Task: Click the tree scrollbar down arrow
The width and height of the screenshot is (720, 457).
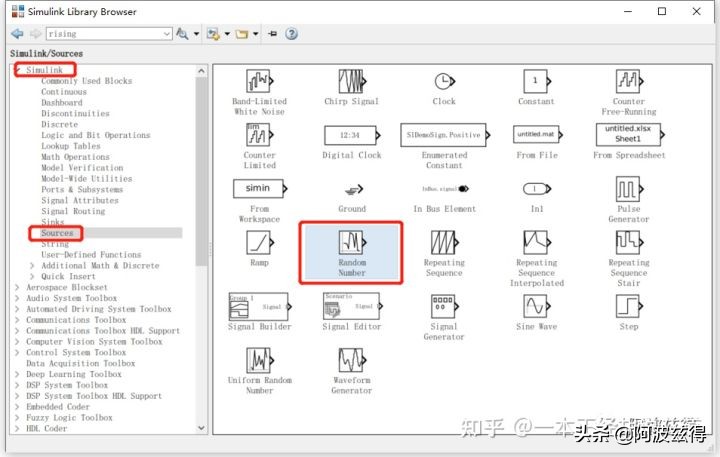Action: [201, 428]
